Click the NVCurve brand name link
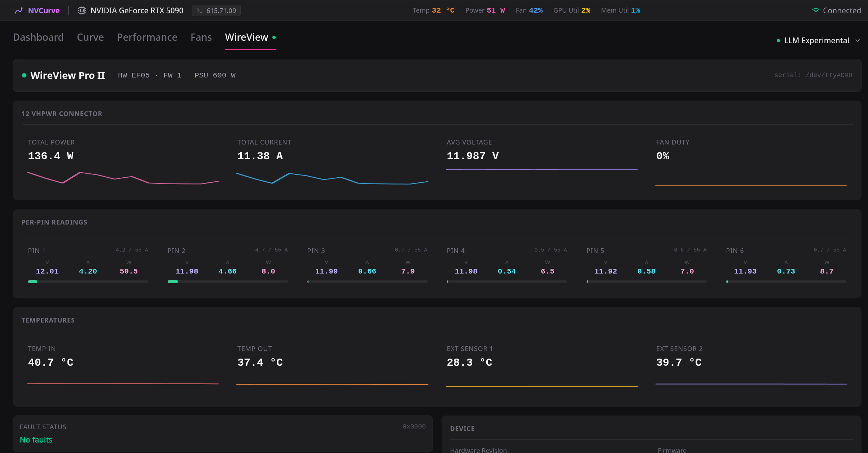This screenshot has height=453, width=868. pyautogui.click(x=44, y=10)
